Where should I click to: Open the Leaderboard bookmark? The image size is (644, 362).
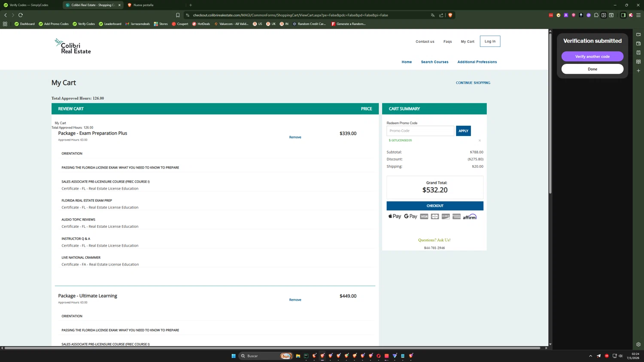pos(110,24)
